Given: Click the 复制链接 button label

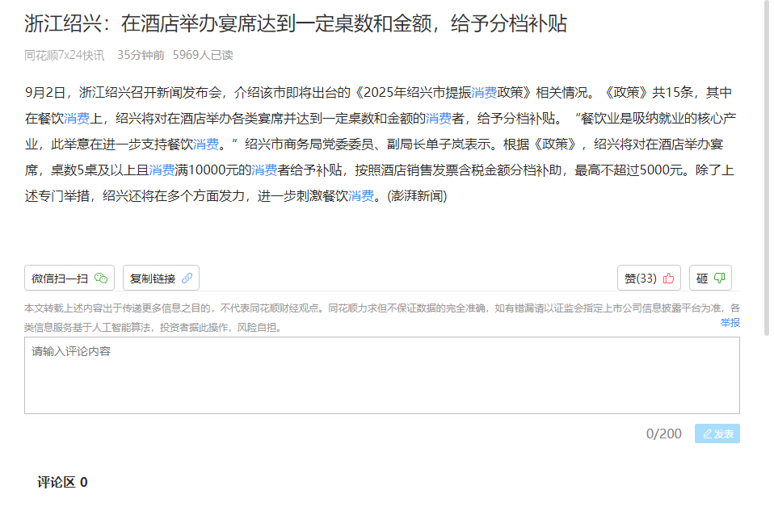Looking at the screenshot, I should coord(153,279).
